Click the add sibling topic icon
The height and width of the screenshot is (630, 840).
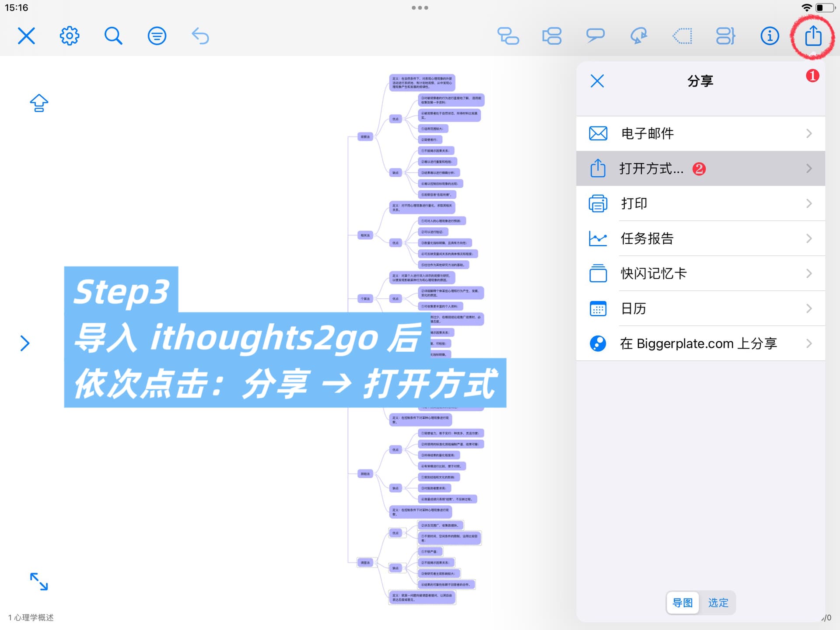[552, 36]
